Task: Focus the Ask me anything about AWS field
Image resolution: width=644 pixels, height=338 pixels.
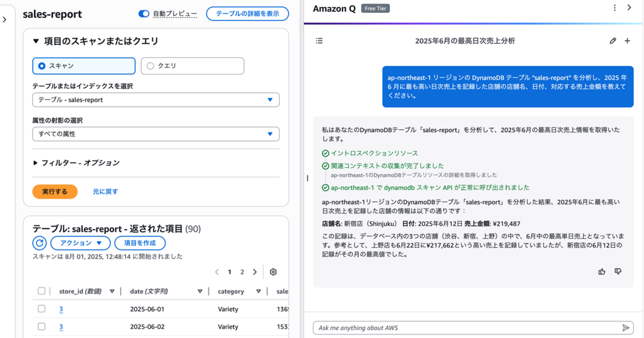Action: pyautogui.click(x=466, y=328)
